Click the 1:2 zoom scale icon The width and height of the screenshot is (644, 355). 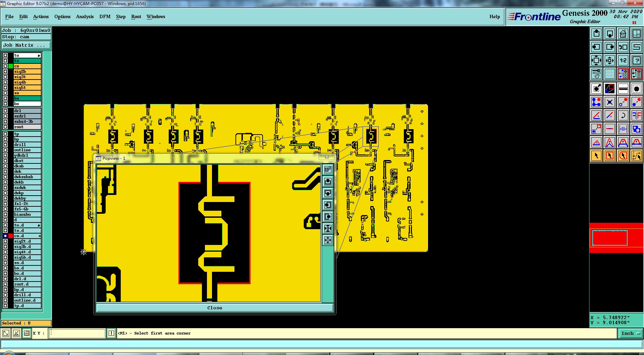623,60
